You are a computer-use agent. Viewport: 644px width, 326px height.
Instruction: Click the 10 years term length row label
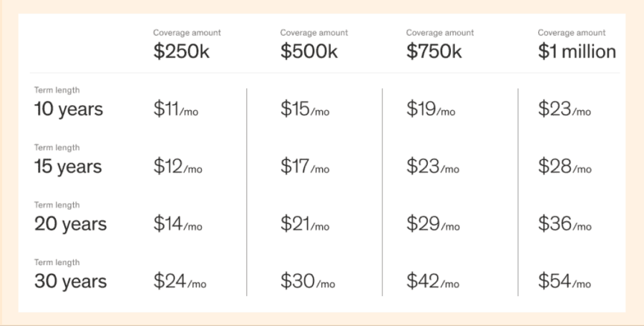pos(69,103)
